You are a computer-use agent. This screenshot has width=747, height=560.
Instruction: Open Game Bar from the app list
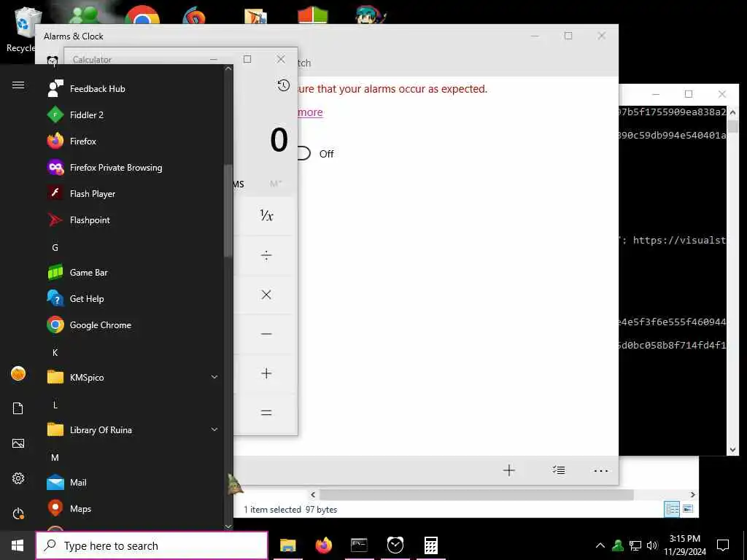(133, 273)
